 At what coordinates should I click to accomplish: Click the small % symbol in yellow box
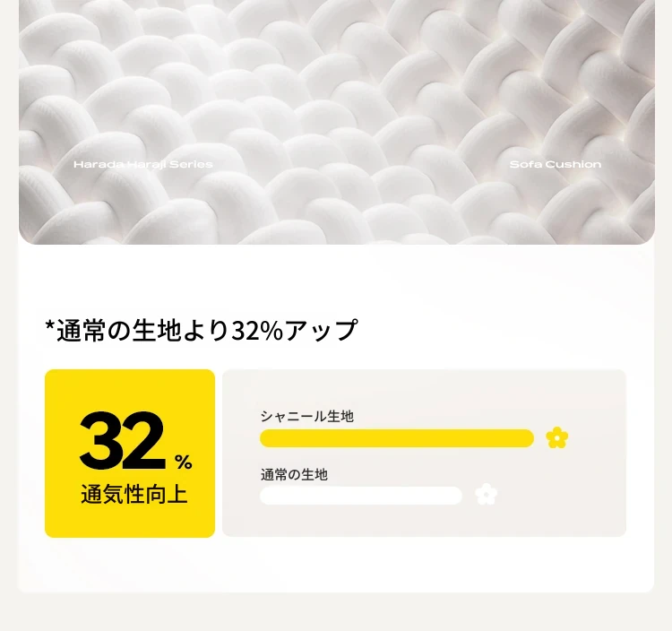(x=183, y=462)
